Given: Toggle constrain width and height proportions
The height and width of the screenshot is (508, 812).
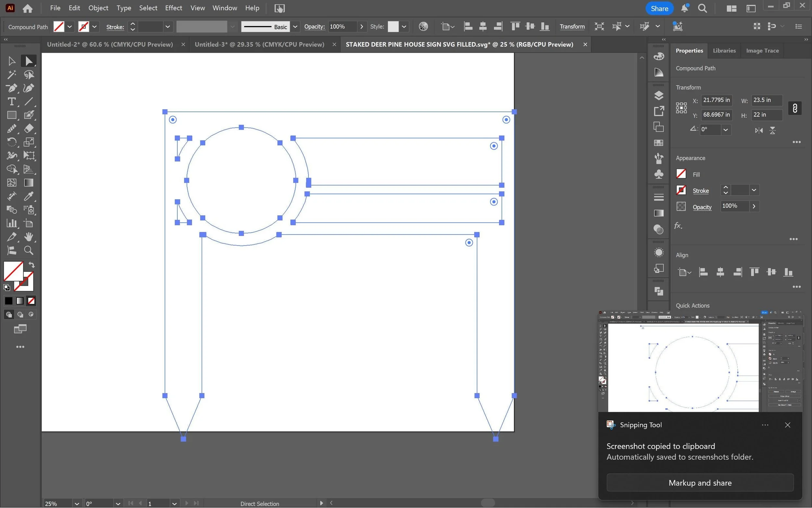Looking at the screenshot, I should tap(794, 108).
